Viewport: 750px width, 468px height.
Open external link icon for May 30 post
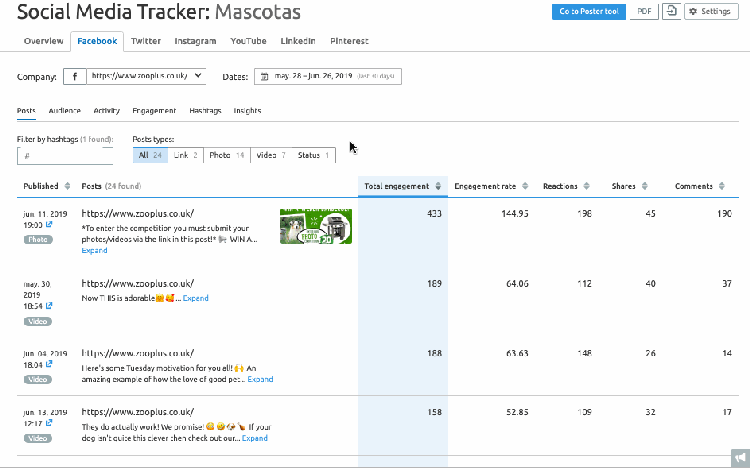(49, 306)
